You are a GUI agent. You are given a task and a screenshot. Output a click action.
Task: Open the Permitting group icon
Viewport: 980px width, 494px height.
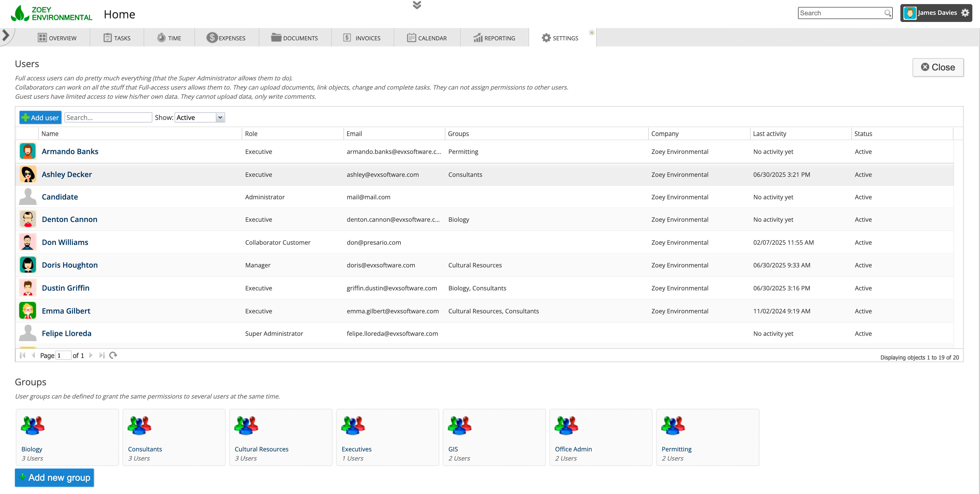pyautogui.click(x=673, y=426)
